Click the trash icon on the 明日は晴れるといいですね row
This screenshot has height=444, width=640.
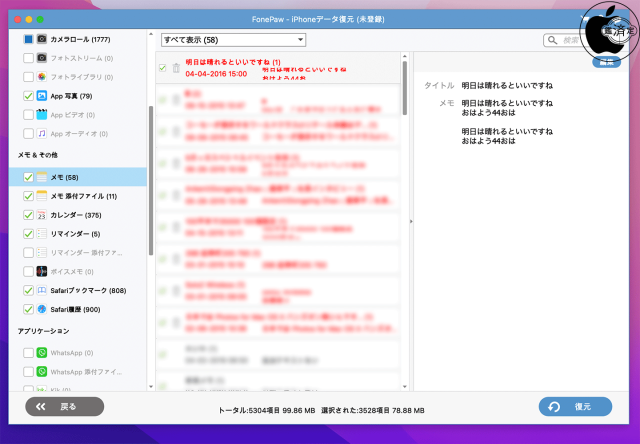pyautogui.click(x=176, y=68)
